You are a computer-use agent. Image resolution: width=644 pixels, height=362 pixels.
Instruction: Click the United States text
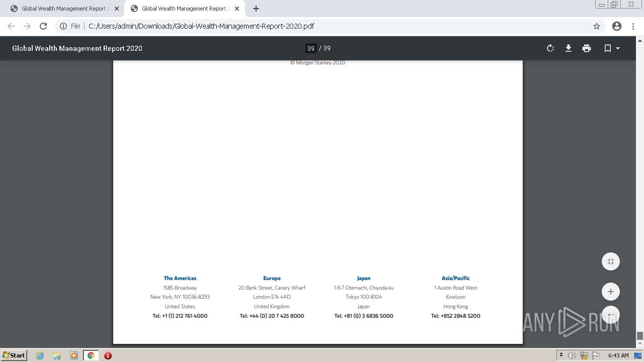click(180, 306)
